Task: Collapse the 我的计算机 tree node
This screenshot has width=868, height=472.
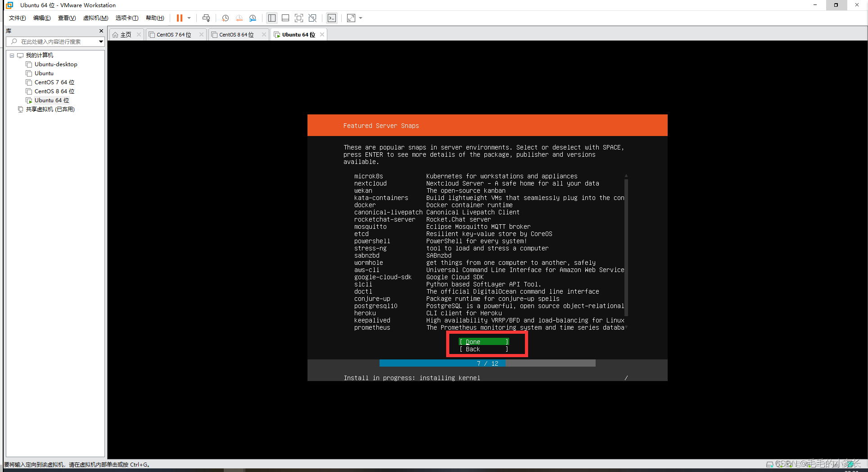Action: tap(12, 55)
